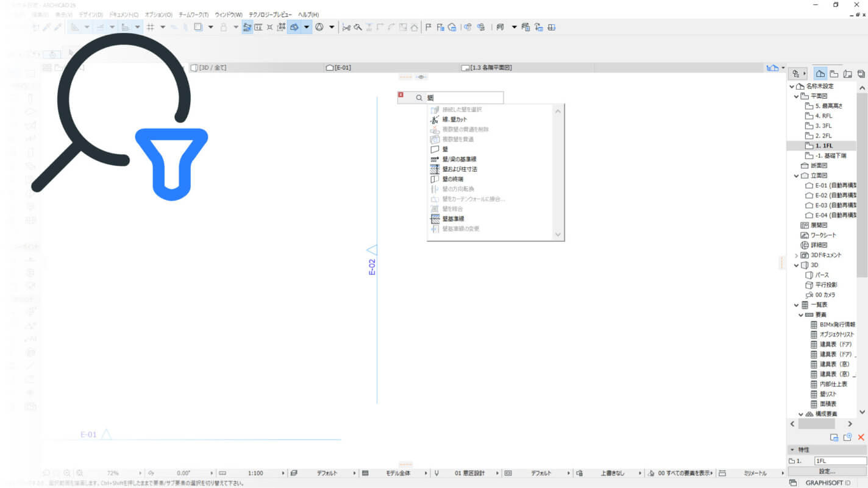The height and width of the screenshot is (488, 868).
Task: Open the View Map tab icon in Navigator
Action: tap(834, 74)
